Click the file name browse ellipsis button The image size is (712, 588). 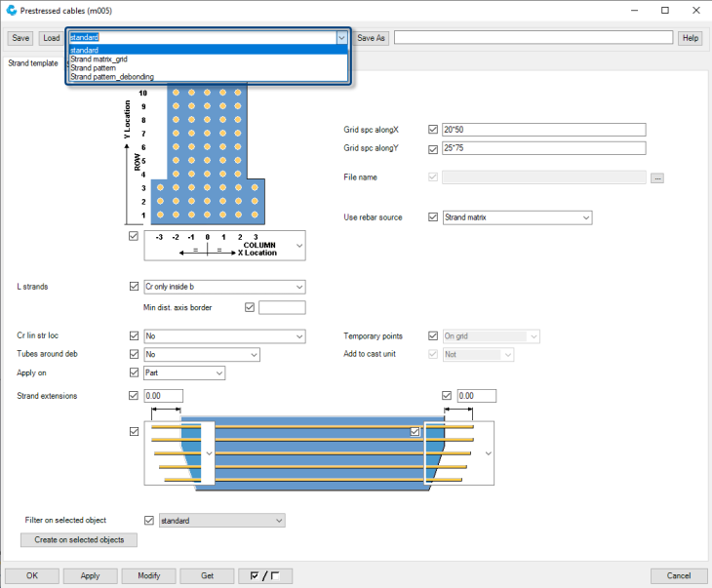[x=657, y=177]
